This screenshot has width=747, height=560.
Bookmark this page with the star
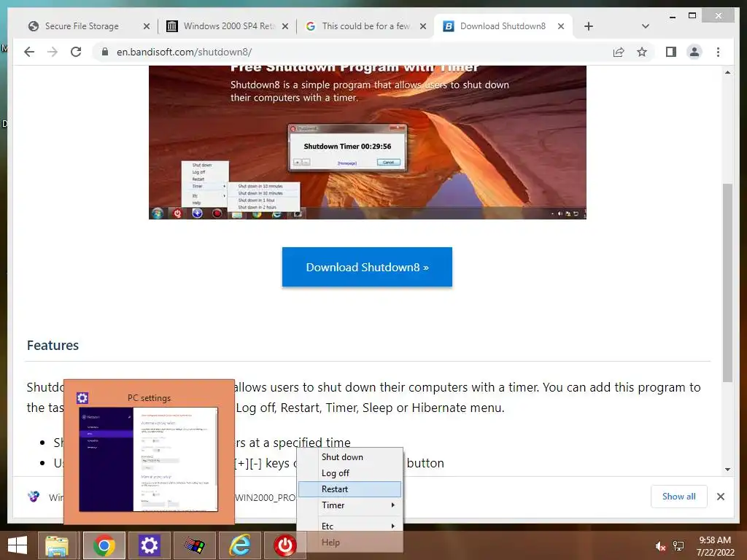pos(642,52)
